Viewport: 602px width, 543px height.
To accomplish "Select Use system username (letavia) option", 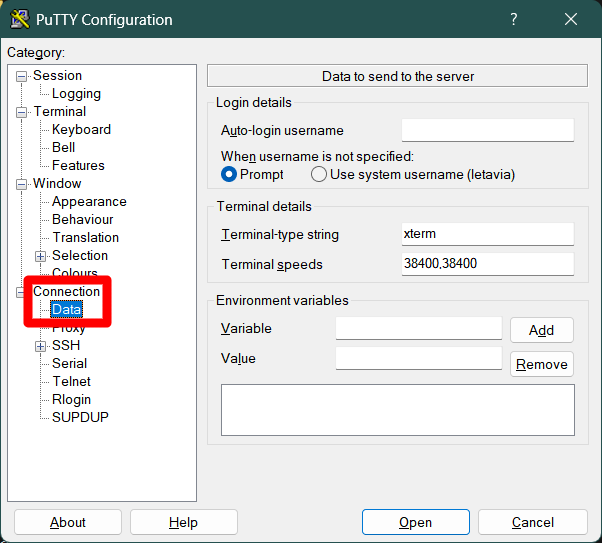I will 319,175.
